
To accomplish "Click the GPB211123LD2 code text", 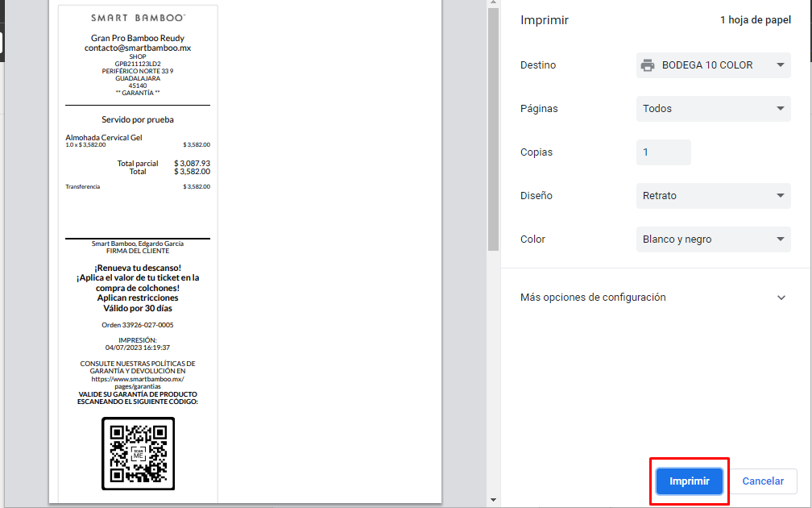I will [138, 65].
